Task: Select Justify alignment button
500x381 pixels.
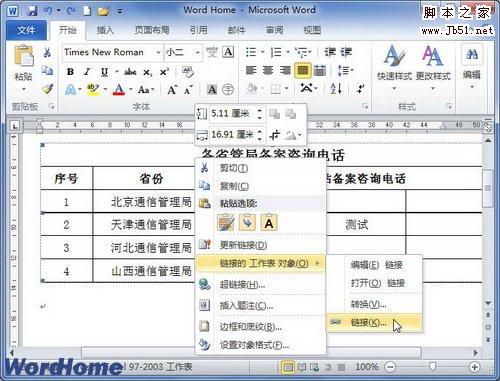Action: [303, 70]
